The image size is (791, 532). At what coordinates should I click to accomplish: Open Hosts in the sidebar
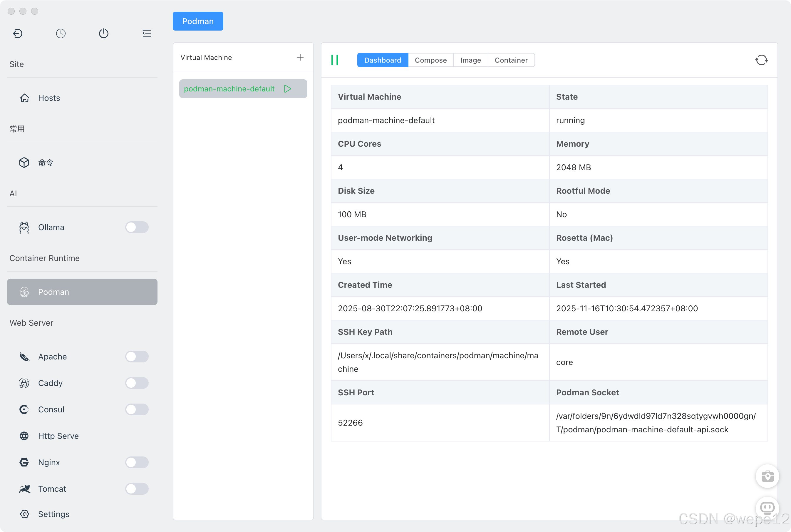pos(49,98)
